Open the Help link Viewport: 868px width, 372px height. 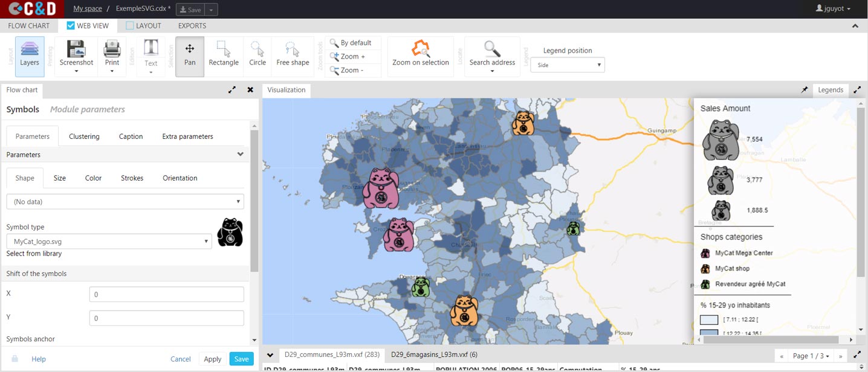pyautogui.click(x=39, y=359)
